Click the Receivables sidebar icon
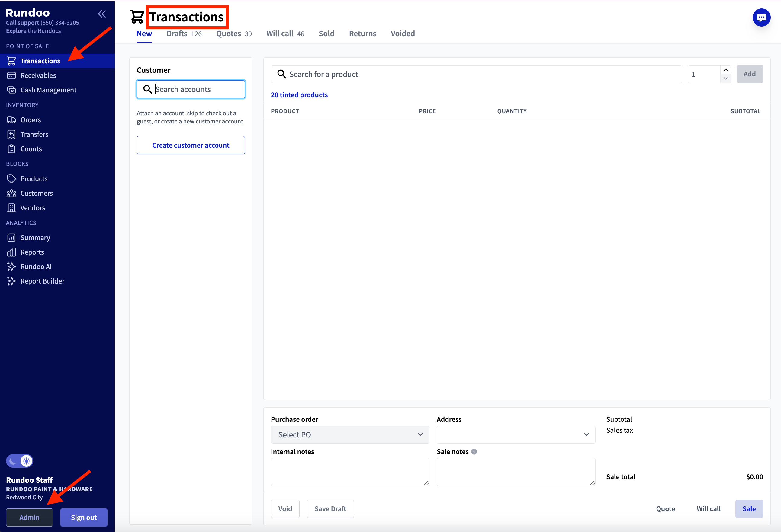This screenshot has height=532, width=781. coord(11,75)
